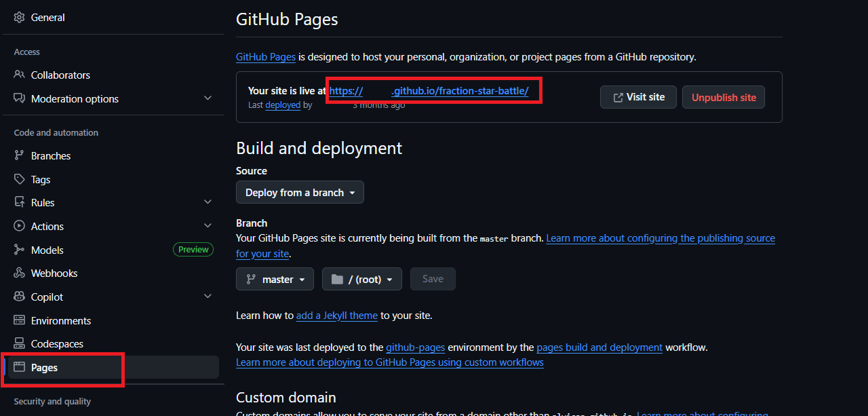Click the Branches git-branch icon
Screen dimensions: 868x416
tap(19, 155)
